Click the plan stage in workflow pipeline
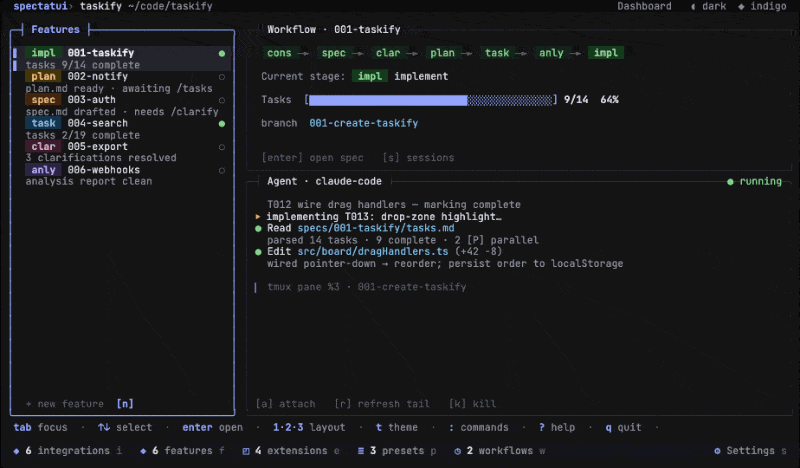 click(442, 53)
